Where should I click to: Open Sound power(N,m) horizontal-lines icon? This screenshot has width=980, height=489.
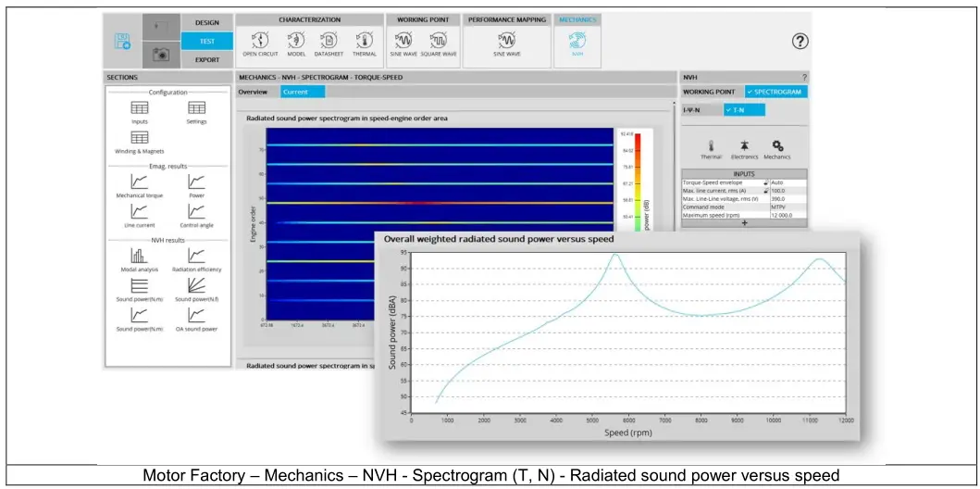pos(140,290)
